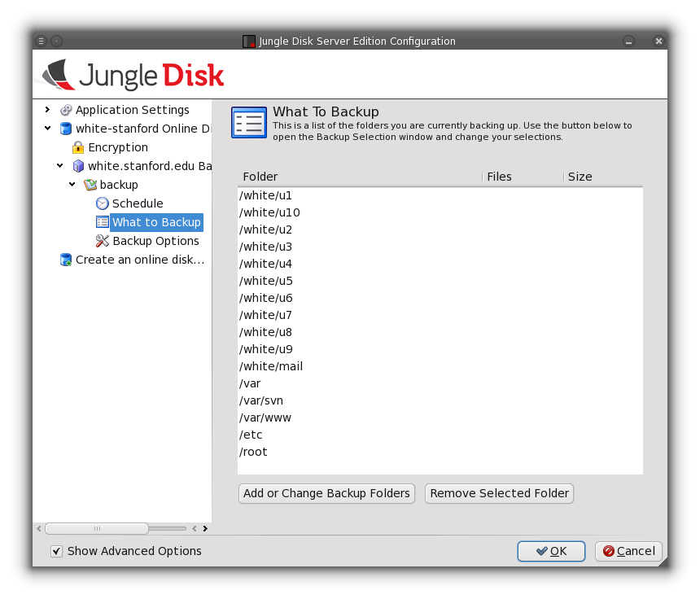Click the Application Settings gear icon
The image size is (700, 599).
tap(66, 110)
